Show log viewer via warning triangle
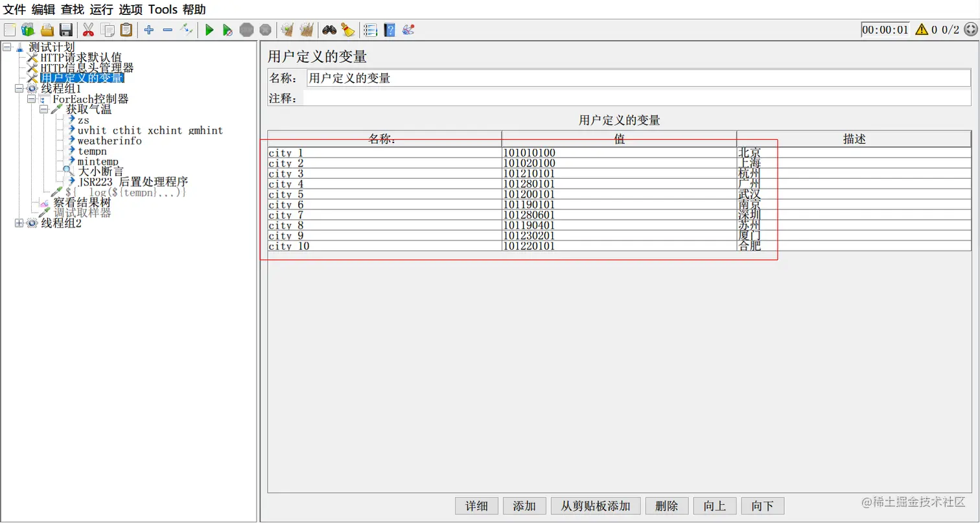 click(x=921, y=29)
